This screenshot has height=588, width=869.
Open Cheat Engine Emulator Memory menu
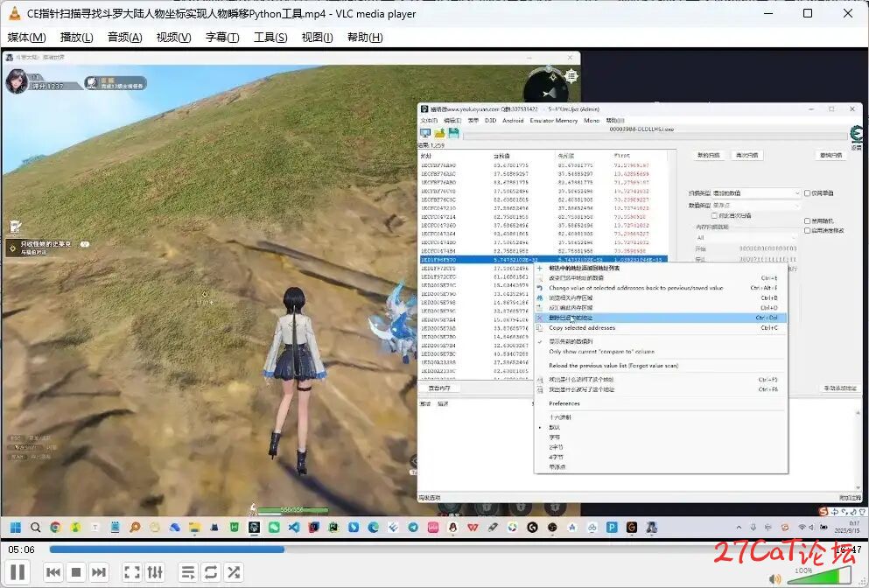[x=554, y=120]
